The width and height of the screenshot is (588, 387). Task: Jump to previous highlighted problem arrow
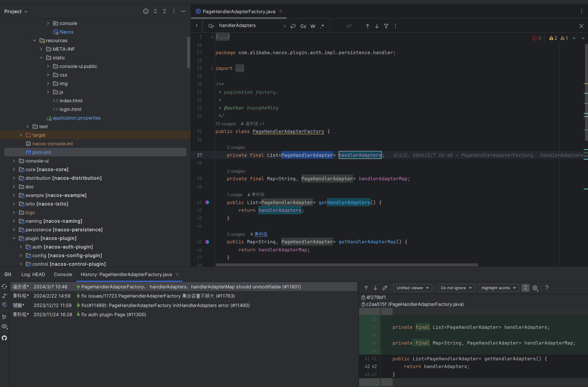[x=574, y=38]
